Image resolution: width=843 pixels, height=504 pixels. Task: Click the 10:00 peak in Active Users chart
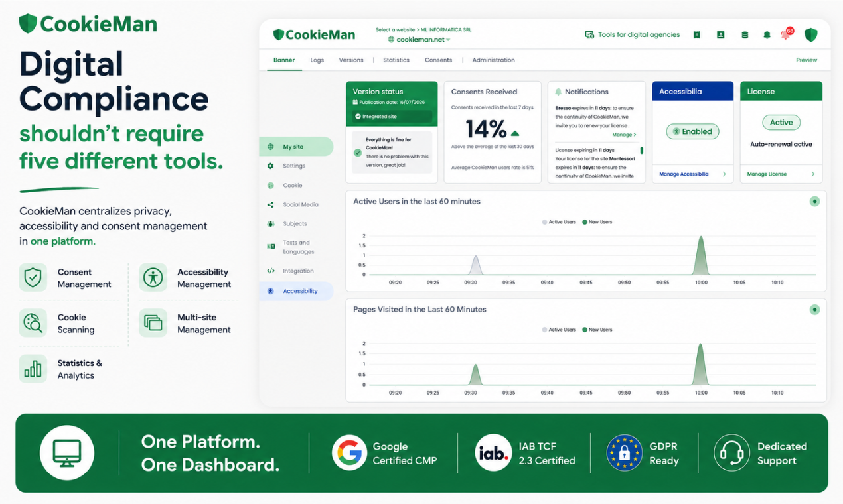pos(701,255)
